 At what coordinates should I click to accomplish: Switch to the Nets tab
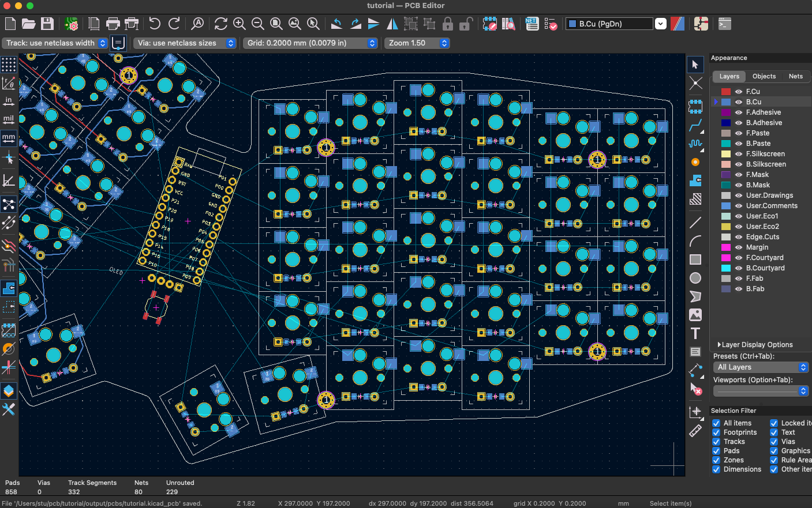tap(795, 76)
